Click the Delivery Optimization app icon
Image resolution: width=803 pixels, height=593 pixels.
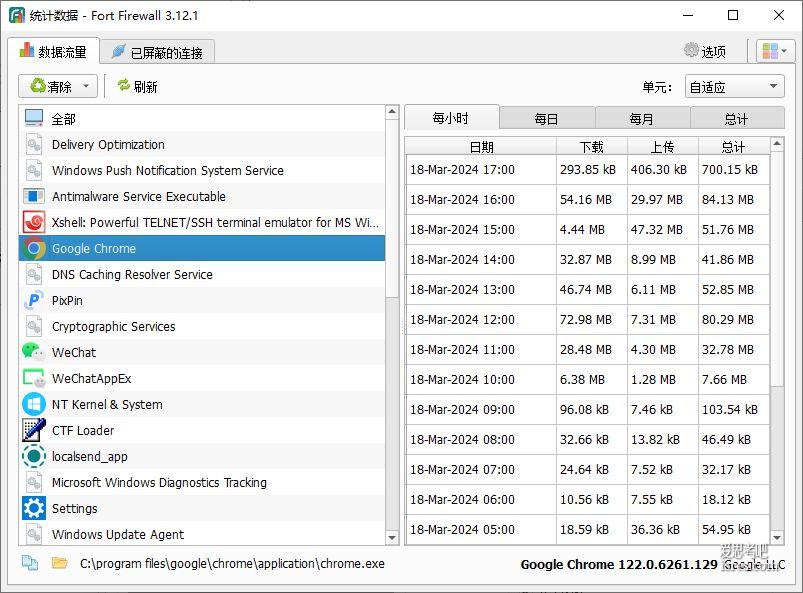coord(34,144)
